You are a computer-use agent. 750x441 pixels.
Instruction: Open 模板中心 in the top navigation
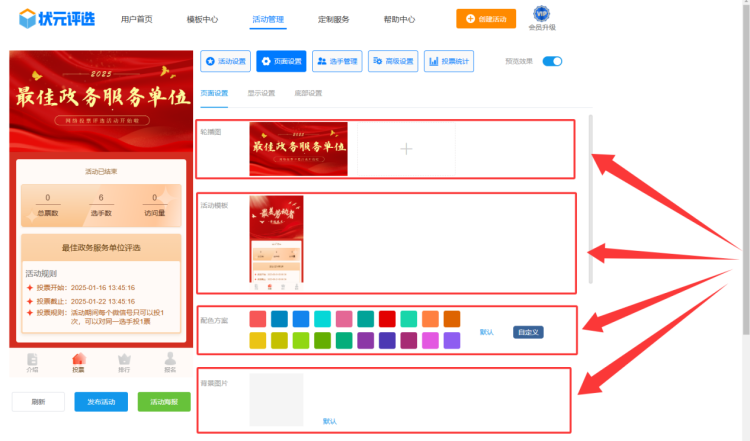(203, 19)
